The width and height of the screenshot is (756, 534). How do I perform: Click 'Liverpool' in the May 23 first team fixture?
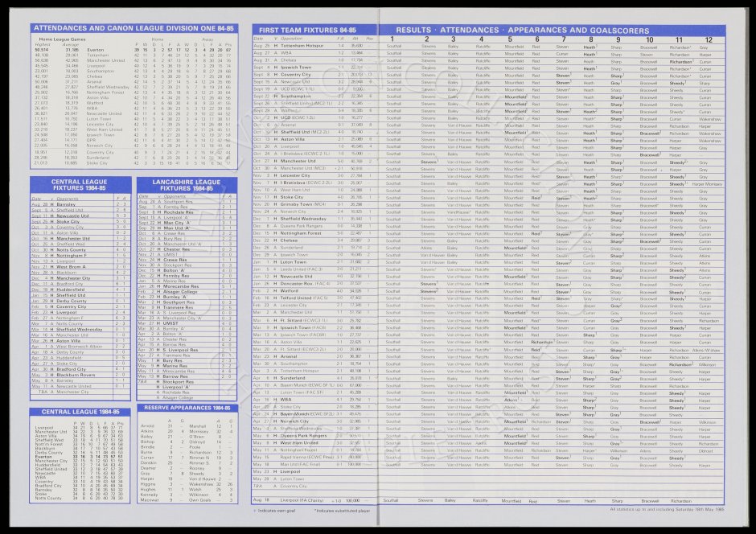point(290,472)
